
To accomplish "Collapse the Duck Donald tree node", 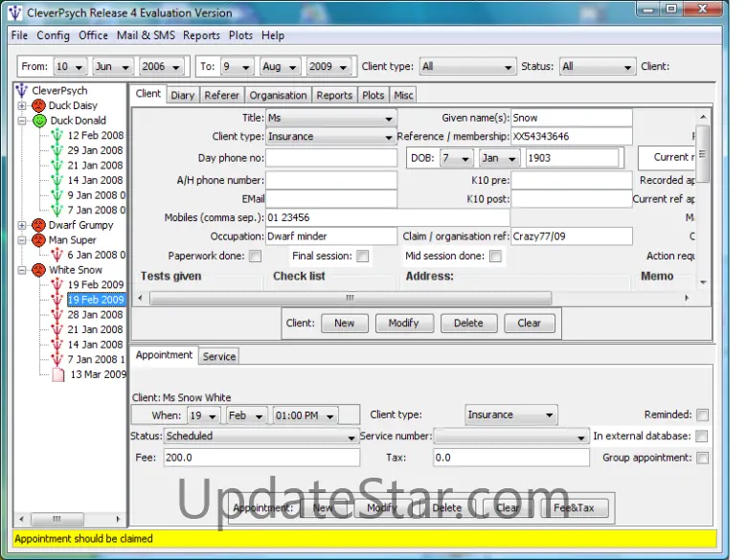I will click(22, 121).
